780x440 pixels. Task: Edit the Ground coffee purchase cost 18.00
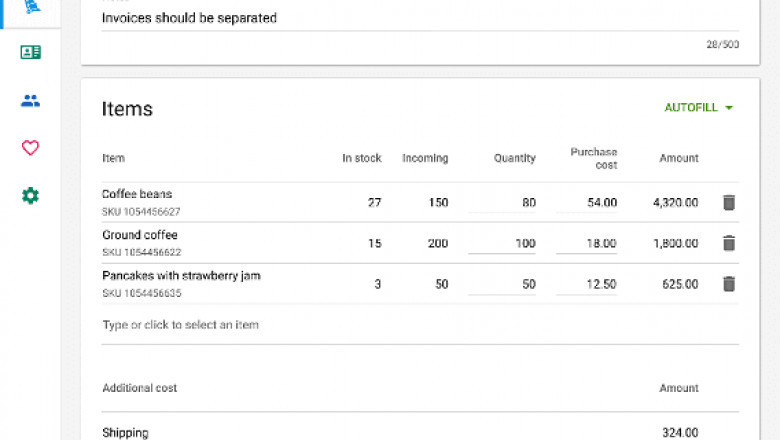[x=588, y=243]
